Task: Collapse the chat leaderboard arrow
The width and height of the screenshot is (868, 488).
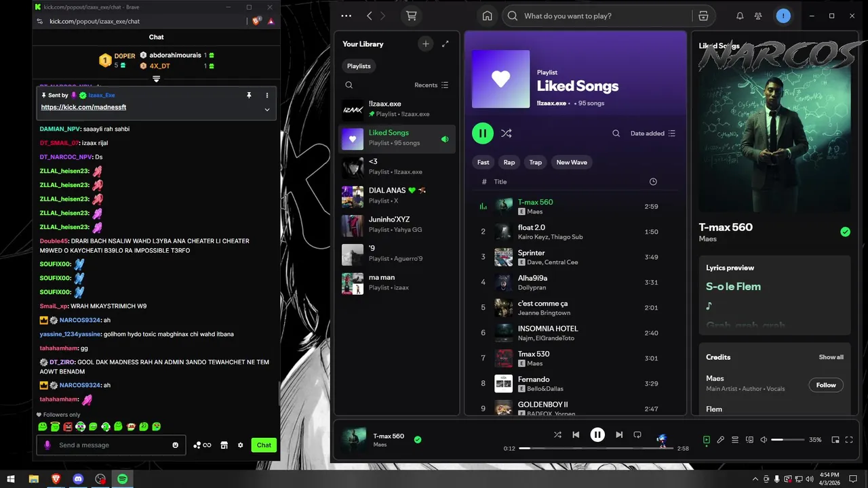Action: point(157,79)
